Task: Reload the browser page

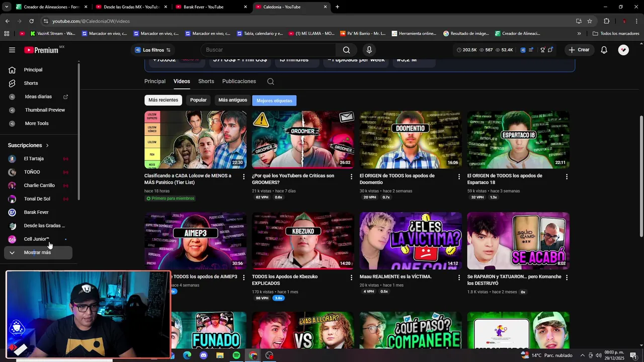Action: click(31, 21)
